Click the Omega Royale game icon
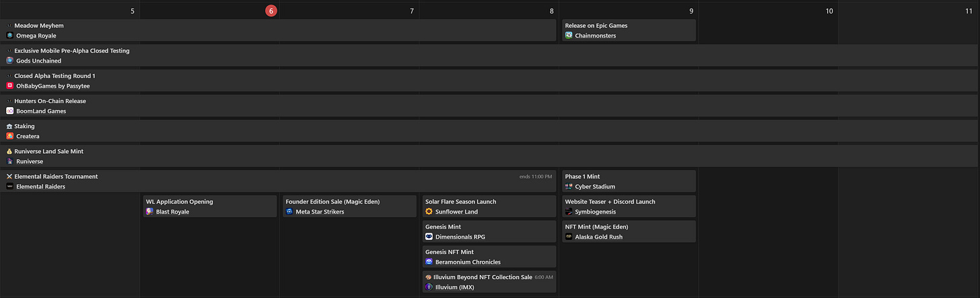 (x=9, y=36)
